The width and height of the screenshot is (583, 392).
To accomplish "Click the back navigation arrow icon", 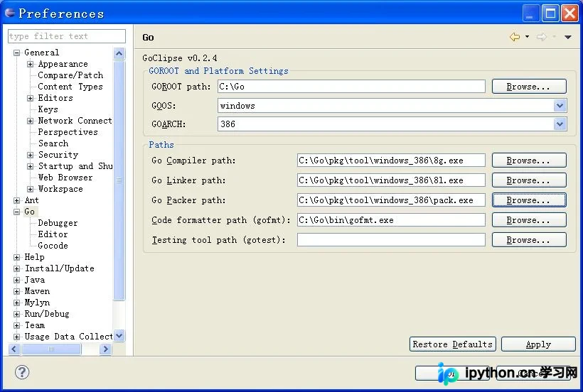I will coord(515,37).
